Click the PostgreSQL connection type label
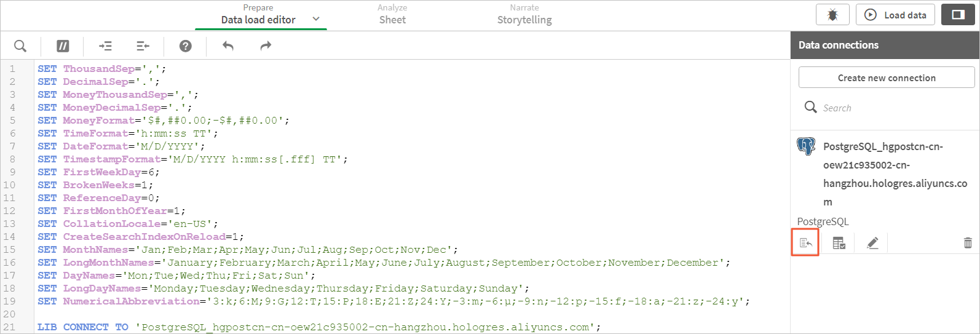Screen dimensions: 980x334 823,221
